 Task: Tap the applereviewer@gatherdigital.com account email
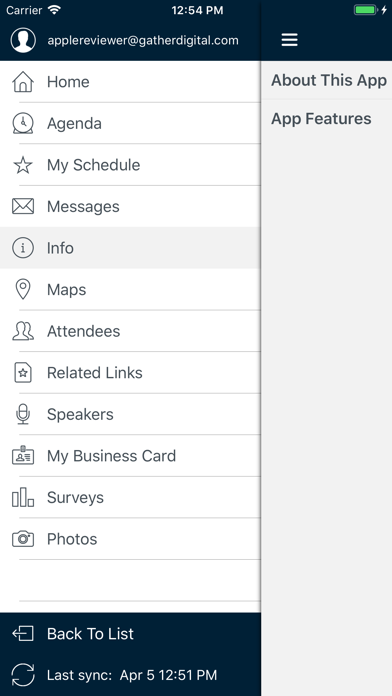143,40
